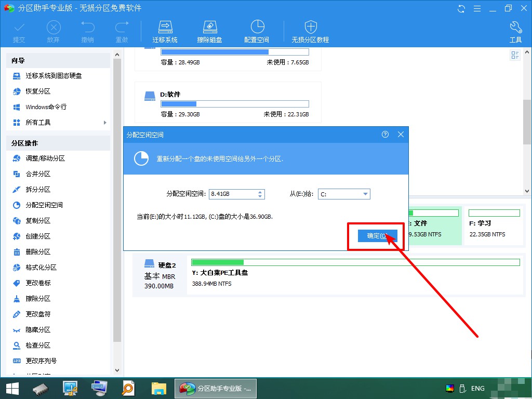532x399 pixels.
Task: Open the on-screen keyboard taskbar icon
Action: [x=100, y=389]
